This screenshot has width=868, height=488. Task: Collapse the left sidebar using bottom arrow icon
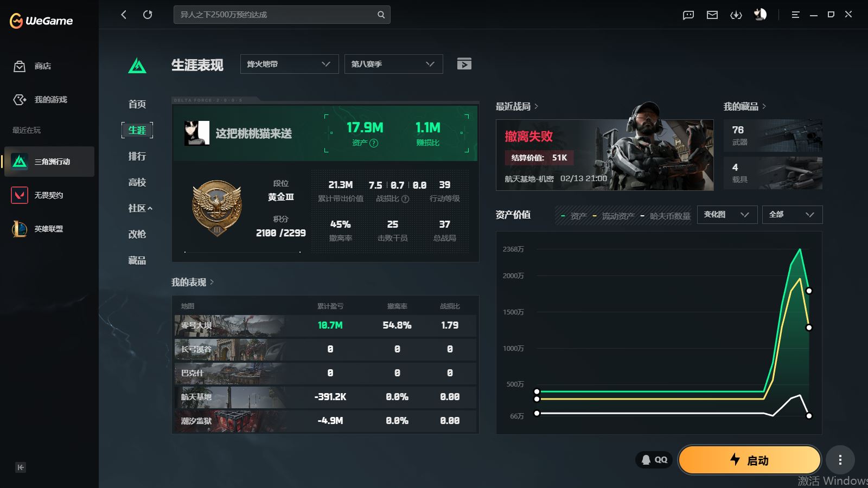point(21,467)
